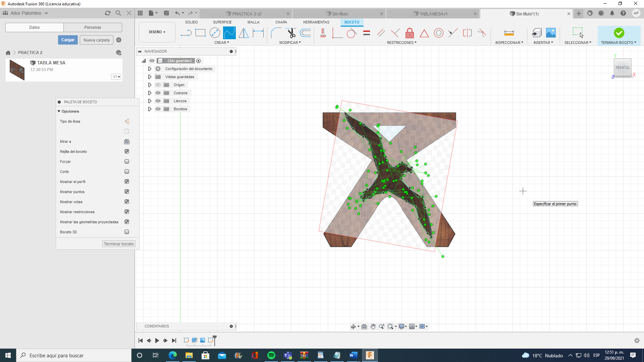Switch to HERRAMIENTAS ribbon tab
The image size is (644, 362).
pyautogui.click(x=316, y=22)
